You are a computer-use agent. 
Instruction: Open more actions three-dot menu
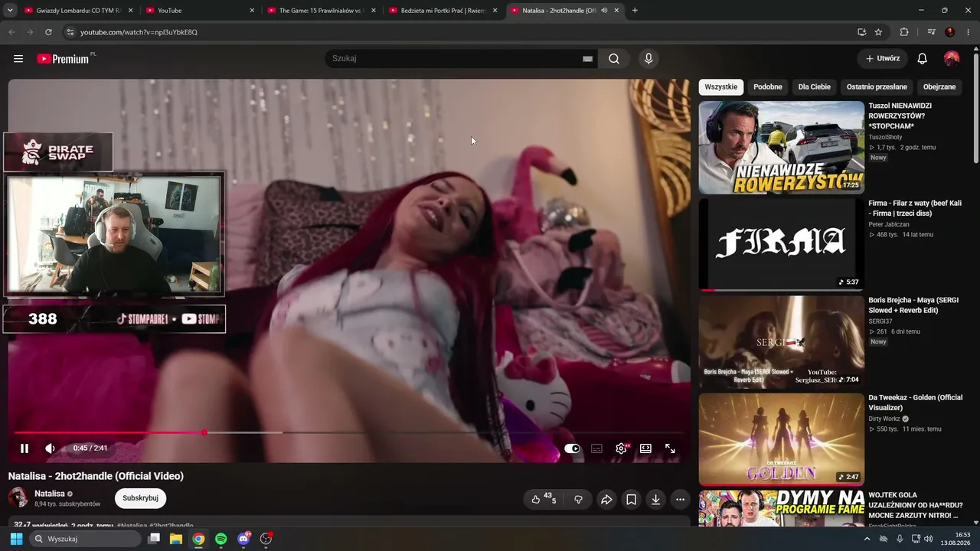click(680, 499)
